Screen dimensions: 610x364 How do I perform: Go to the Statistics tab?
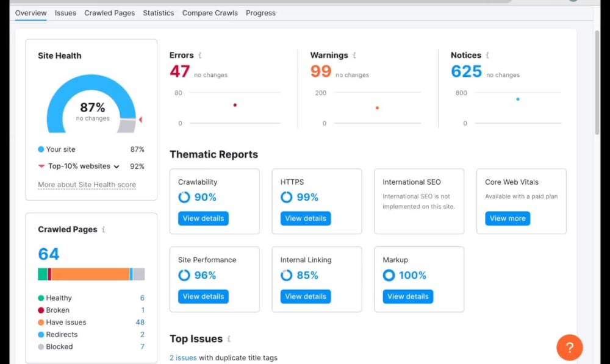[159, 13]
